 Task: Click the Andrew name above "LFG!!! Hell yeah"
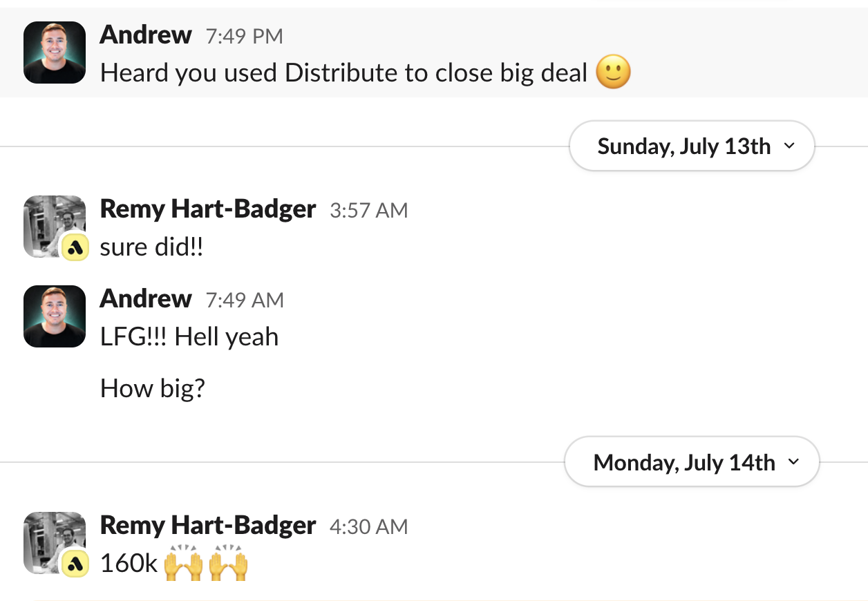click(x=145, y=298)
